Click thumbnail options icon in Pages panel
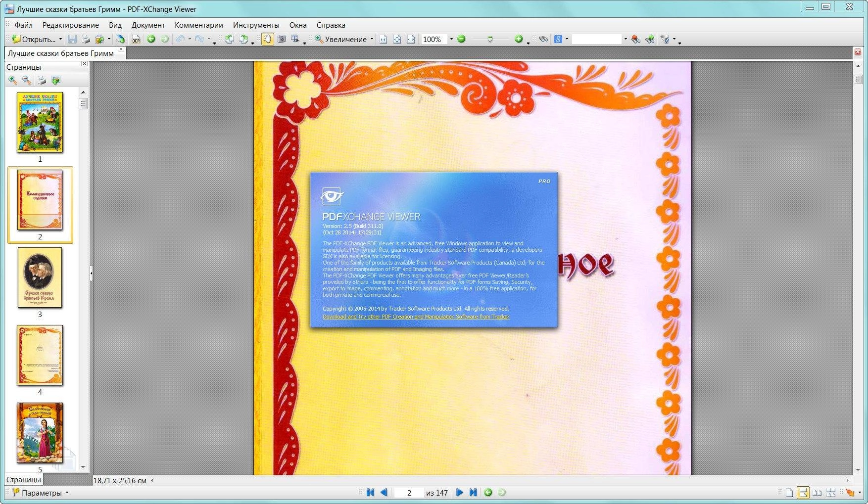This screenshot has height=504, width=868. tap(56, 80)
